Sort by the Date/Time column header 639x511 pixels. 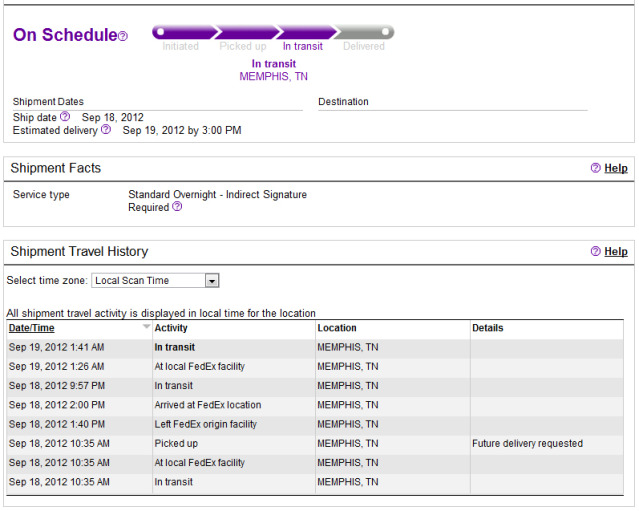(x=32, y=328)
